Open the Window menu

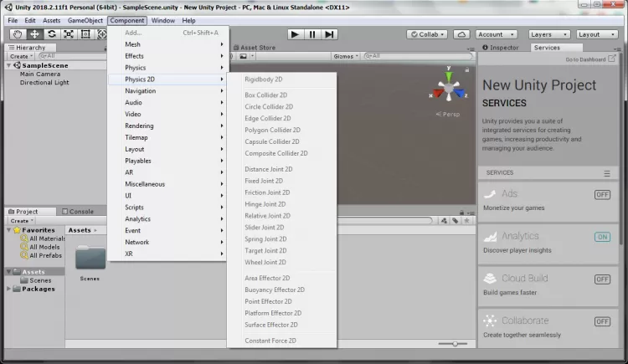click(162, 20)
